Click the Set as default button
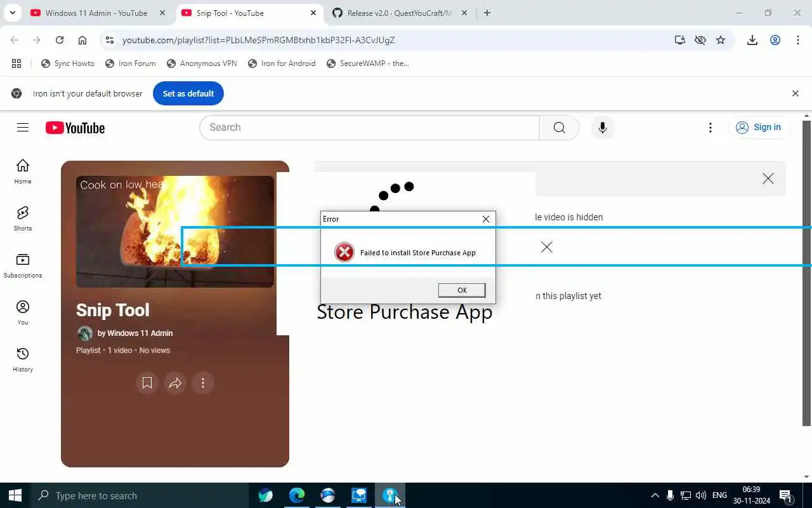812x508 pixels. pos(188,93)
